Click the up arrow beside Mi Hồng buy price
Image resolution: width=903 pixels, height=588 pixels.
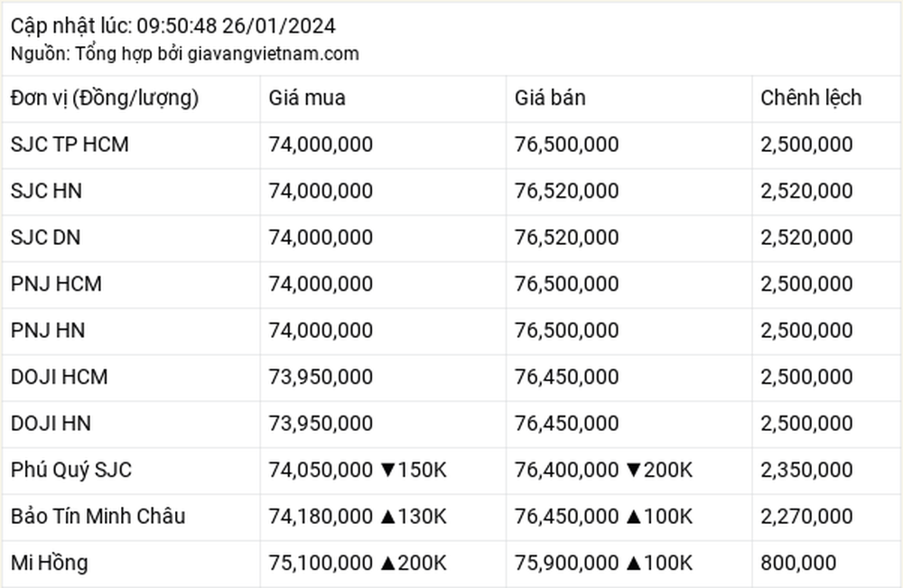point(387,564)
